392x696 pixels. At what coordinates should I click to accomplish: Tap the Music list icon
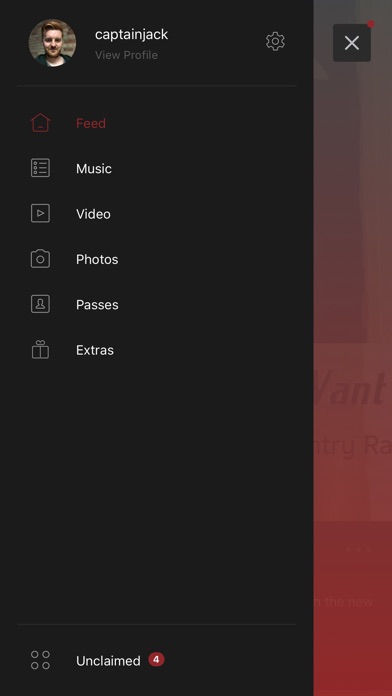coord(40,168)
